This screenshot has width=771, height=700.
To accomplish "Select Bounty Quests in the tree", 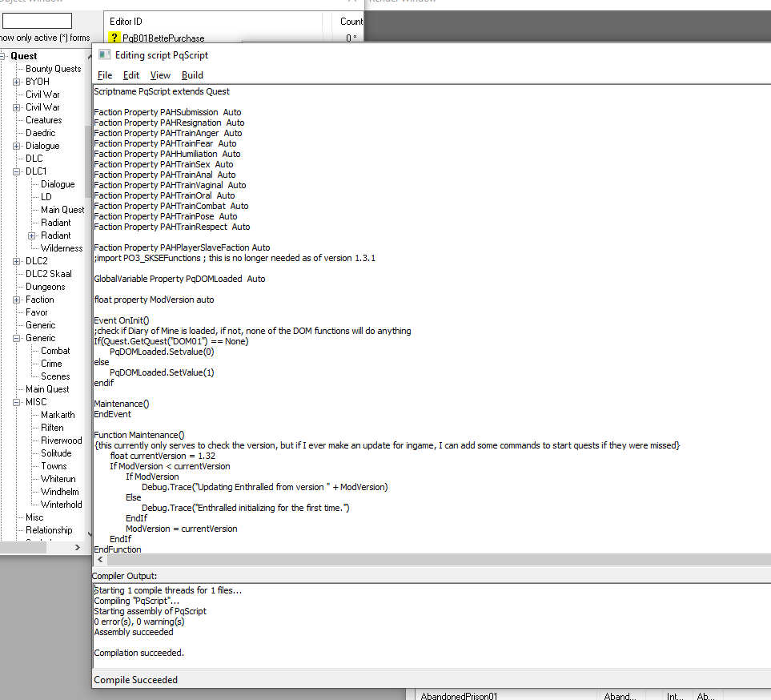I will tap(53, 69).
